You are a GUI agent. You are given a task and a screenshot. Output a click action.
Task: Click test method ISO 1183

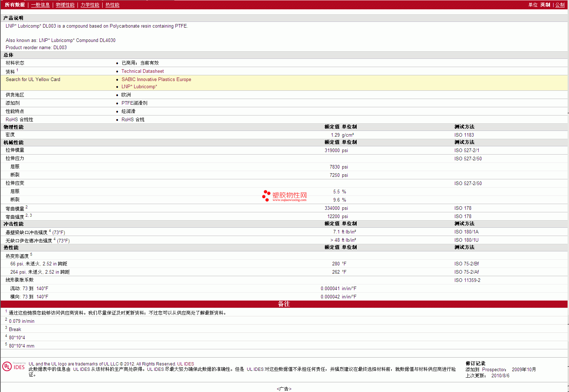(464, 135)
